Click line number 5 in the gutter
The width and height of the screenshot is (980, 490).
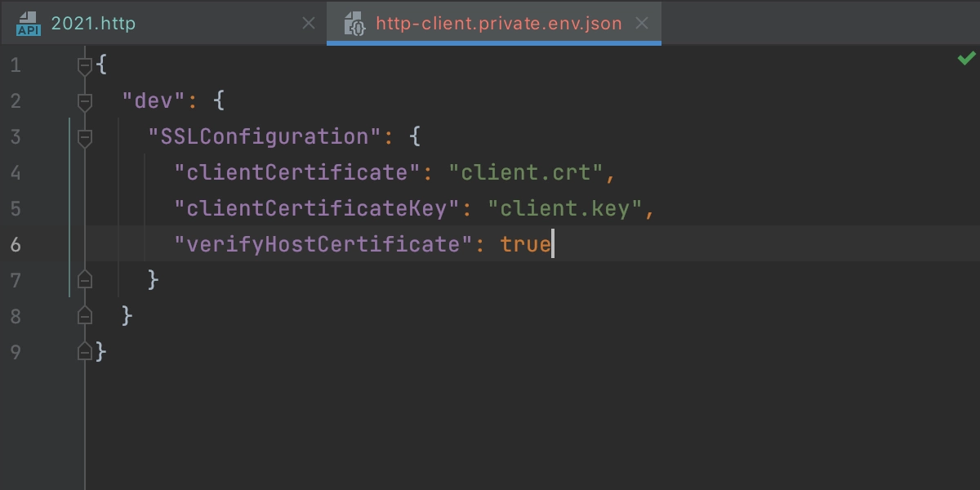[x=16, y=209]
